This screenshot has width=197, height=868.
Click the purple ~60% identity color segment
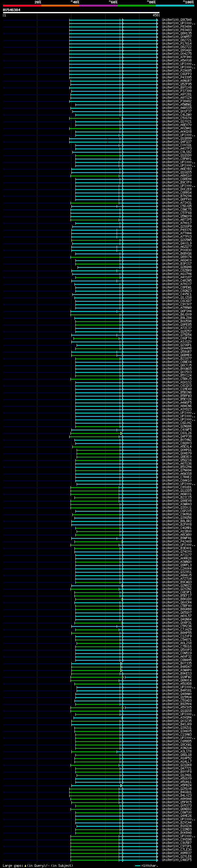[x=99, y=6]
